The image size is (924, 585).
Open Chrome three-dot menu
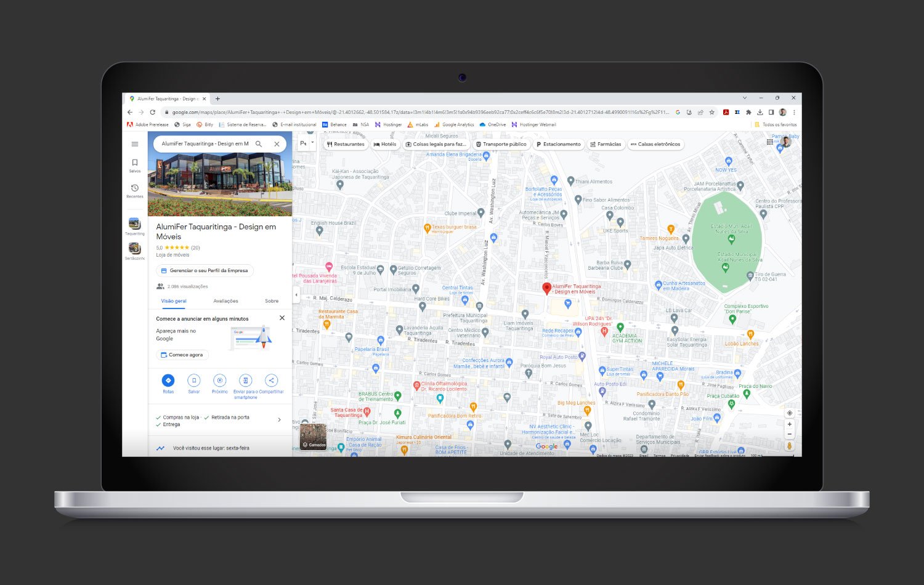point(794,112)
